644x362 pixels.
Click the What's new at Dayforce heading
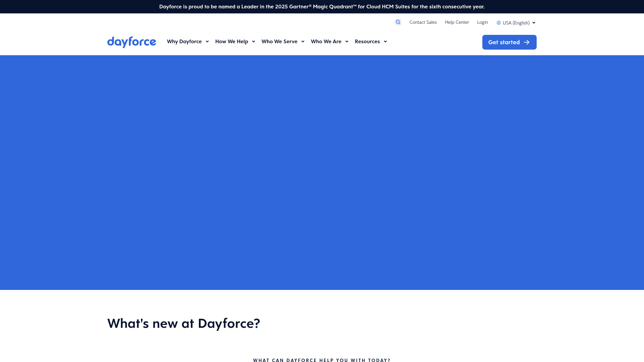point(183,323)
